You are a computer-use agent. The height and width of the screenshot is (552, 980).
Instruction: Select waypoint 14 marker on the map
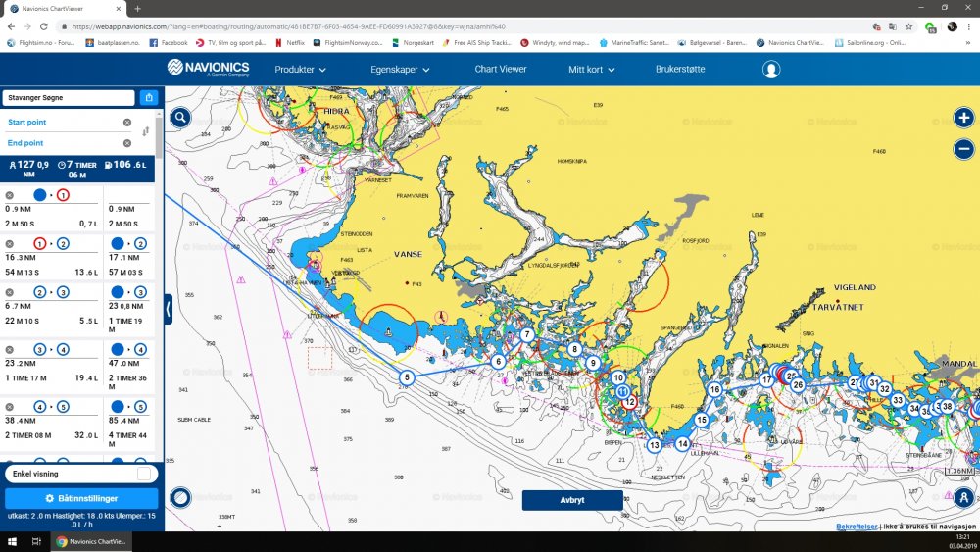pyautogui.click(x=682, y=444)
